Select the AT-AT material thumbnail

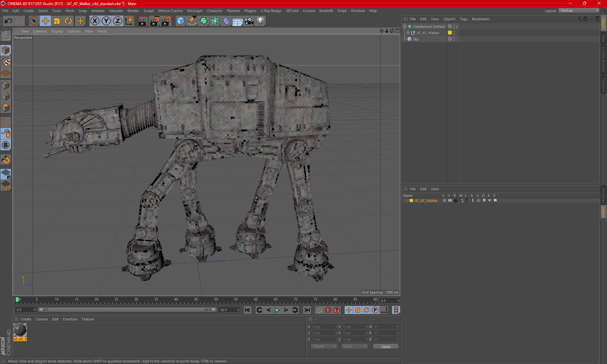click(x=20, y=331)
